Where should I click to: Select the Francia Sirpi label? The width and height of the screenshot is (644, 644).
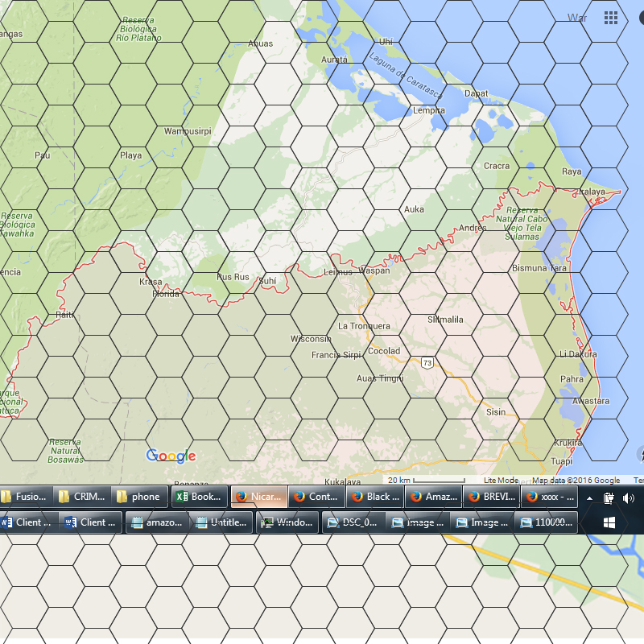(x=336, y=354)
